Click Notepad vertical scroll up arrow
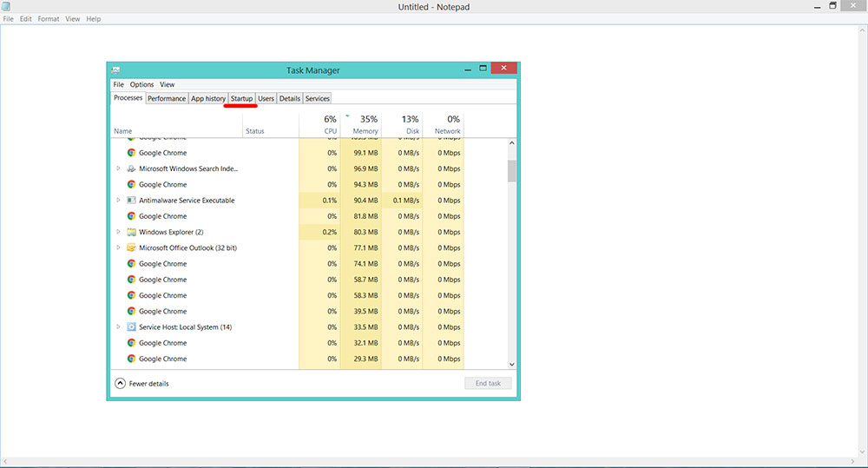 point(863,30)
